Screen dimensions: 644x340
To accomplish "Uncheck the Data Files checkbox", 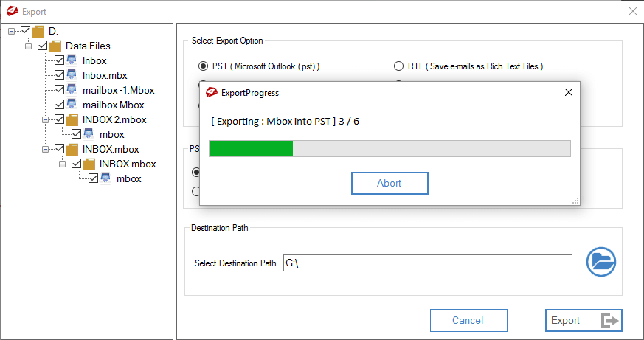I will (x=42, y=46).
